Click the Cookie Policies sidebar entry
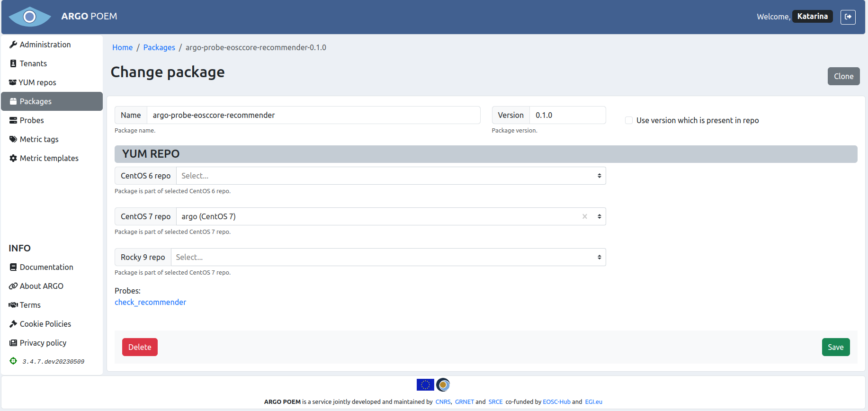 coord(52,324)
